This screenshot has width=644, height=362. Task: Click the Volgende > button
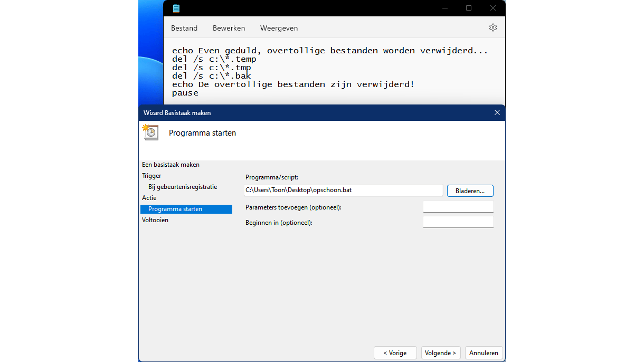(x=440, y=353)
